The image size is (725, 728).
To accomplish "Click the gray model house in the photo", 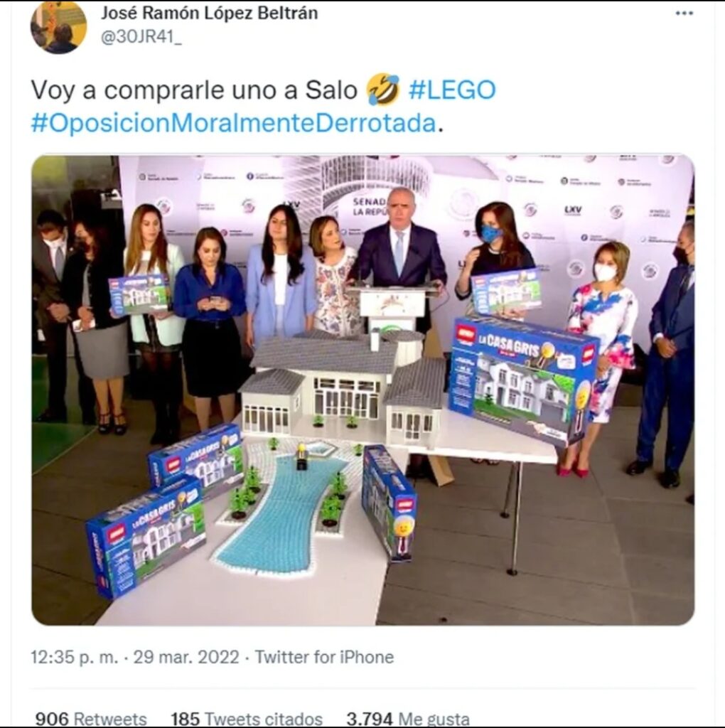I will tap(343, 385).
